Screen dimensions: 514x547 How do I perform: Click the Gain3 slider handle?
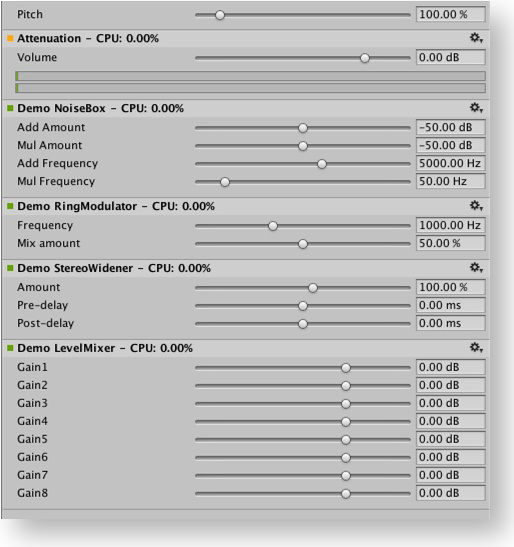(x=346, y=404)
